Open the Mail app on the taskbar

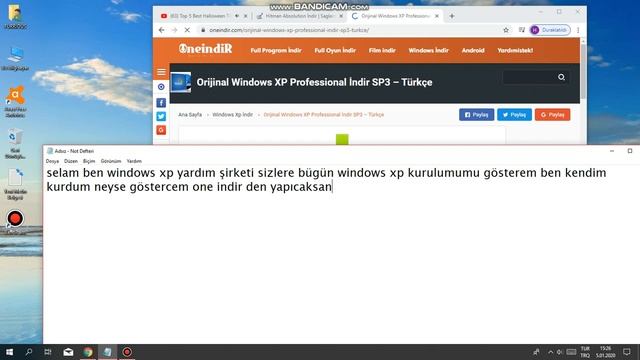pyautogui.click(x=68, y=352)
